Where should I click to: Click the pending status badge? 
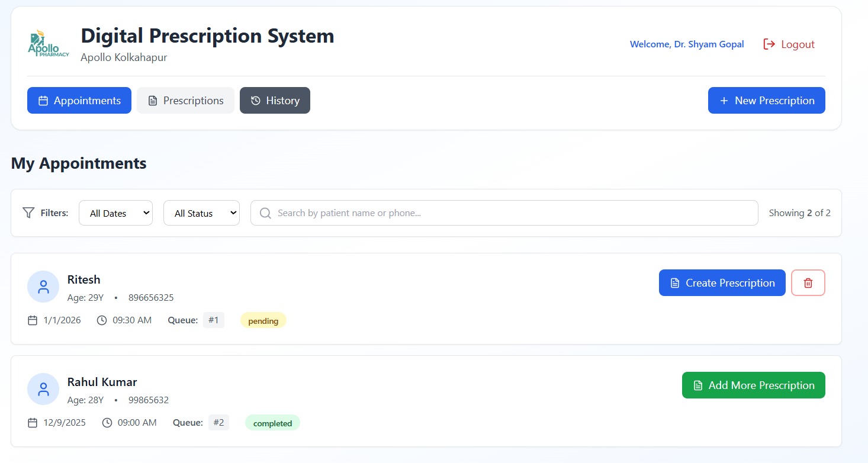pyautogui.click(x=263, y=321)
